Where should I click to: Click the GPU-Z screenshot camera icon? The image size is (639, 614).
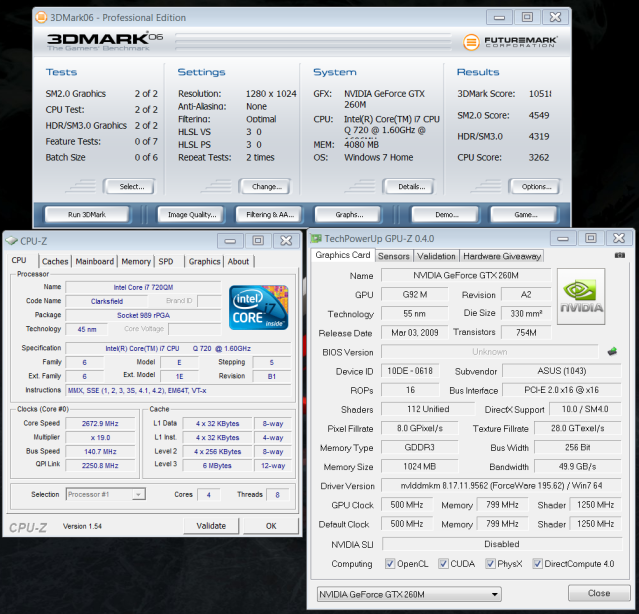point(619,255)
